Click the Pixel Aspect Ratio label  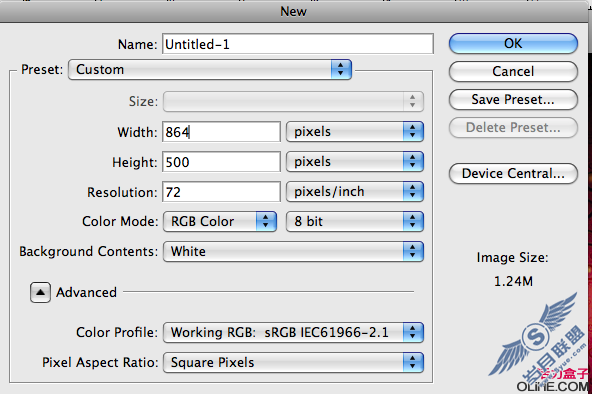[100, 363]
